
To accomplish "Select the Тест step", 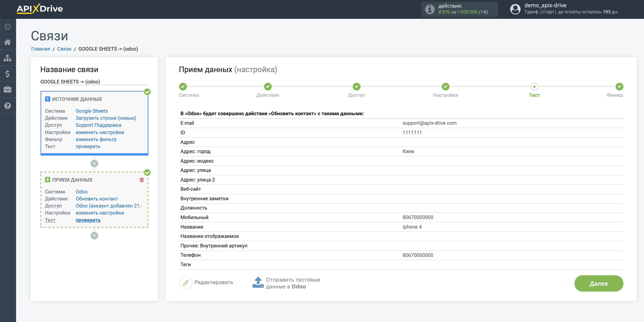I will [x=534, y=87].
